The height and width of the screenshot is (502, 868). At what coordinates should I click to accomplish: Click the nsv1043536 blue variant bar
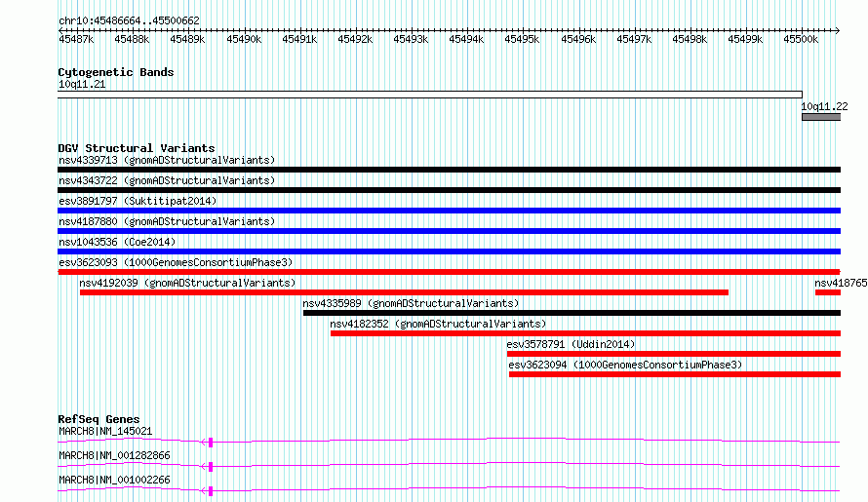point(449,251)
